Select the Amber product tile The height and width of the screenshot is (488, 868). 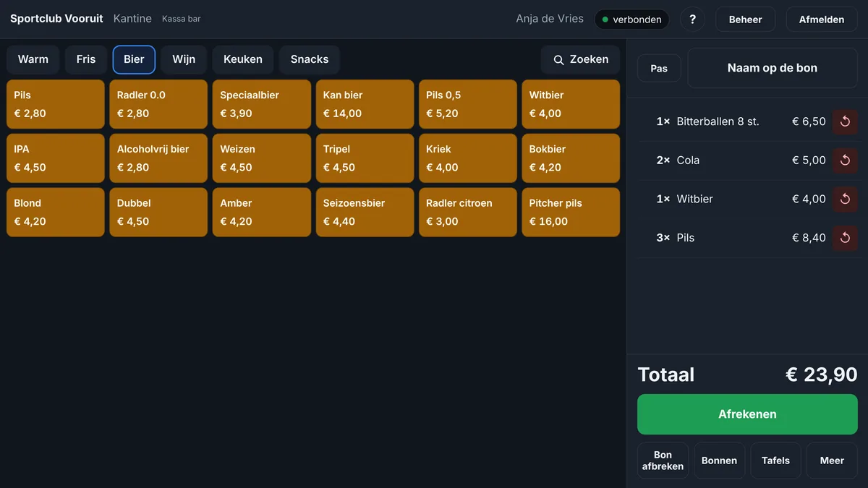(262, 213)
